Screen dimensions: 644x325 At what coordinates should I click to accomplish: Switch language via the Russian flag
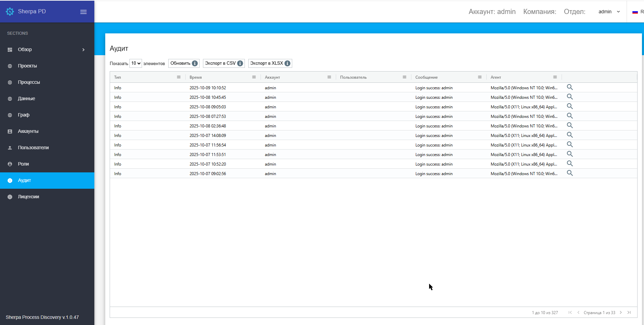tap(635, 12)
